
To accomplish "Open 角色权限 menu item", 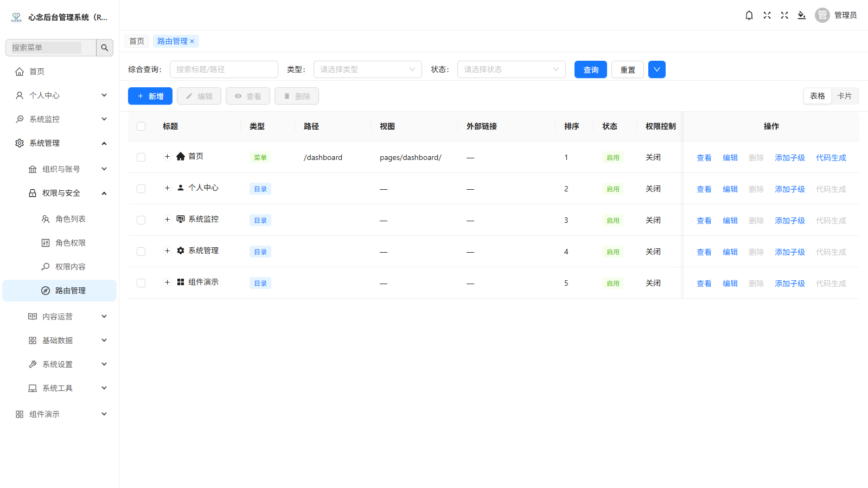I will pos(60,243).
